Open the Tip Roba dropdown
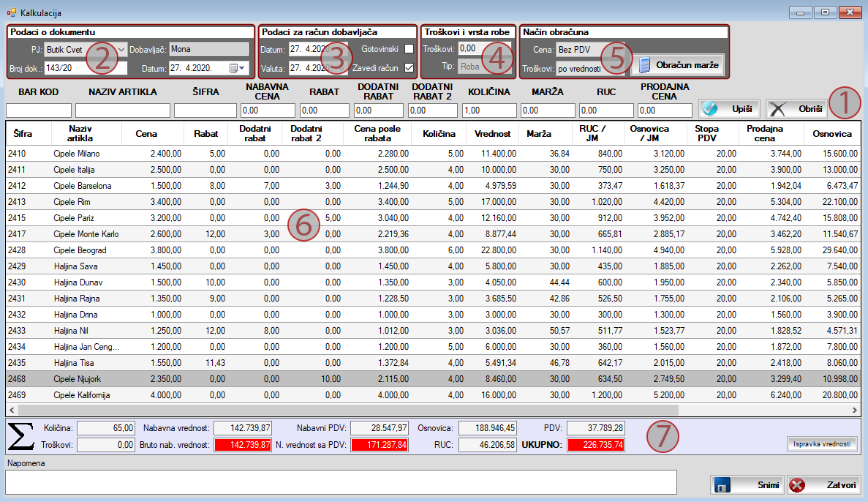Image resolution: width=868 pixels, height=502 pixels. [x=507, y=67]
